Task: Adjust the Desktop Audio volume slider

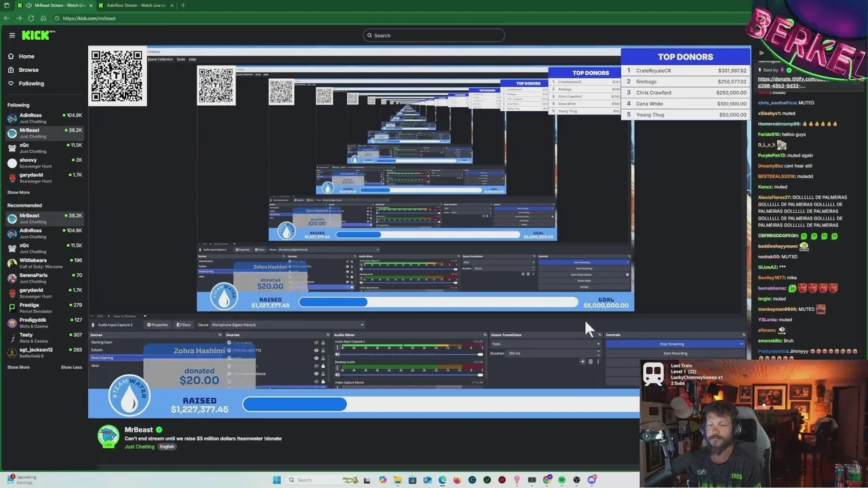Action: 412,375
